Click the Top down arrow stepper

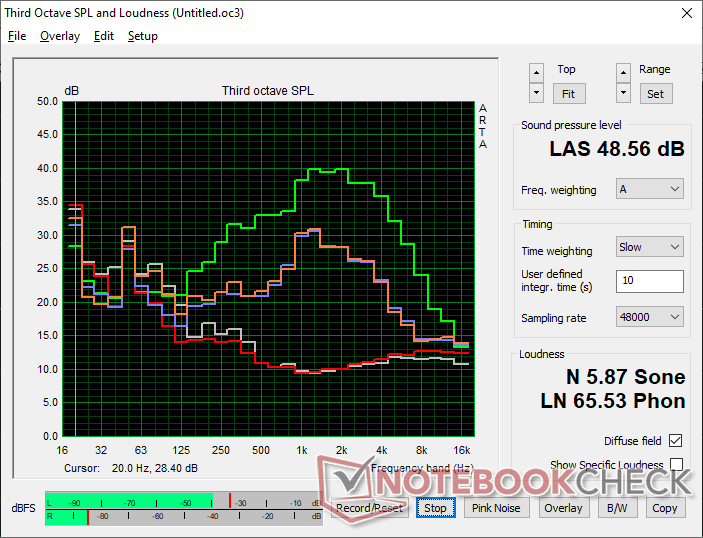[x=537, y=93]
